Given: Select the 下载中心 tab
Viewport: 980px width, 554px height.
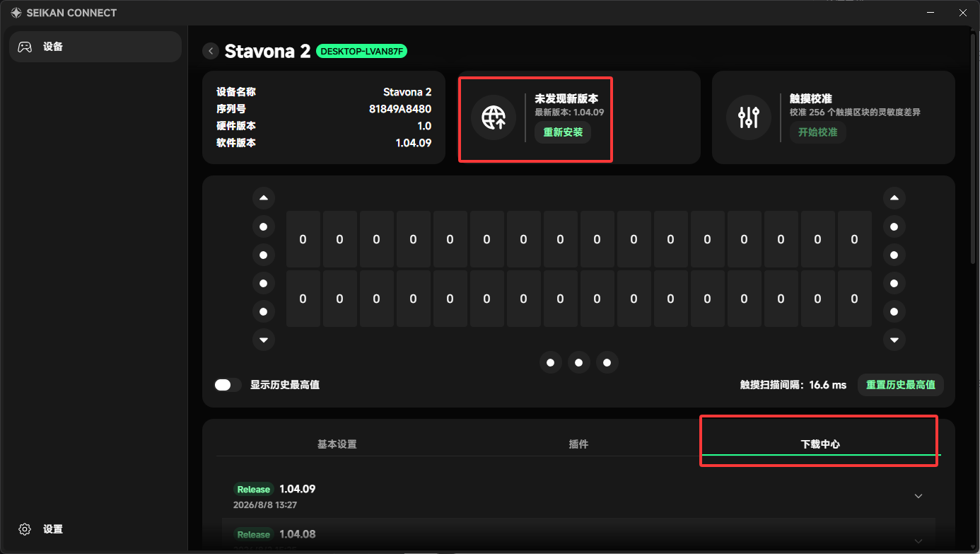Looking at the screenshot, I should pos(820,444).
